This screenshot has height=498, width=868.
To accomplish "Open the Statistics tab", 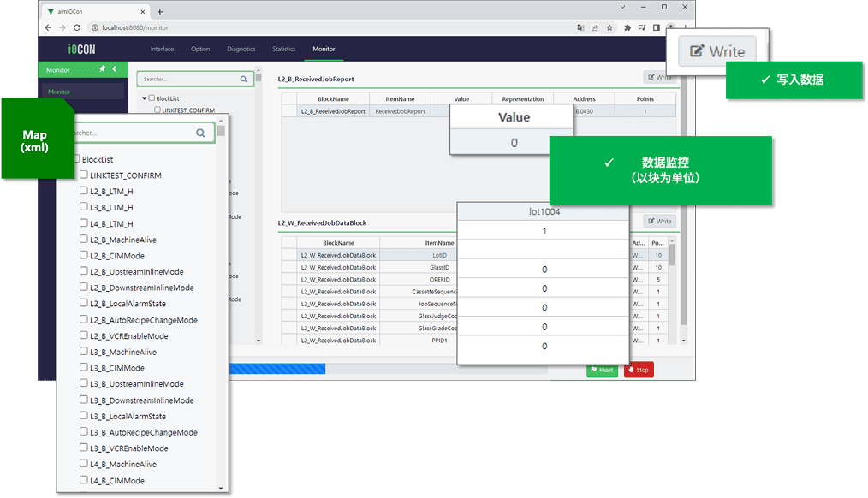I will pos(283,49).
